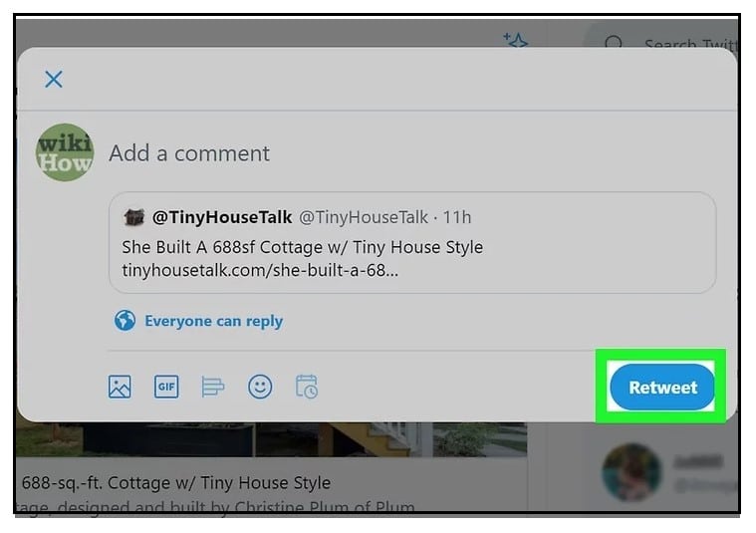
Task: Add a GIF via the GIF icon
Action: 166,387
